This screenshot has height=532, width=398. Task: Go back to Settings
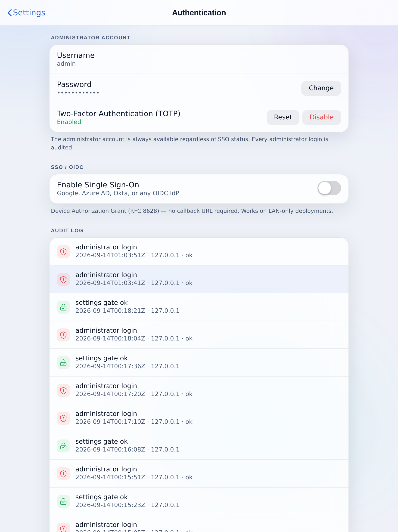pyautogui.click(x=26, y=12)
